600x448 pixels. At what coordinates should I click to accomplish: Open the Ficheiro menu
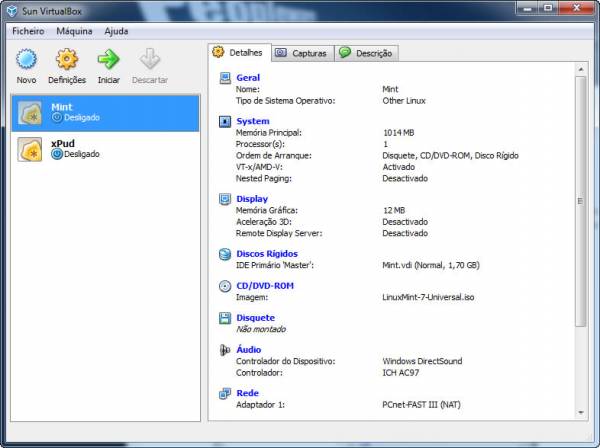tap(28, 31)
